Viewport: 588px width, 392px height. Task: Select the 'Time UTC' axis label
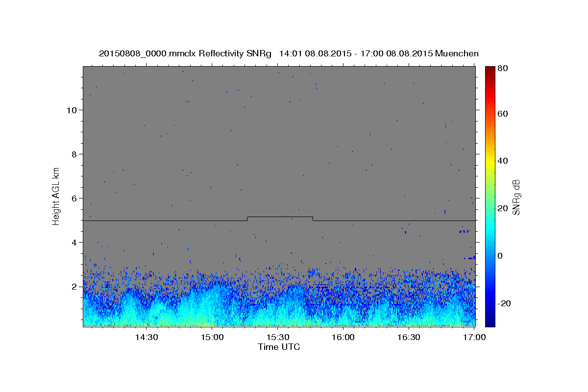(x=279, y=347)
